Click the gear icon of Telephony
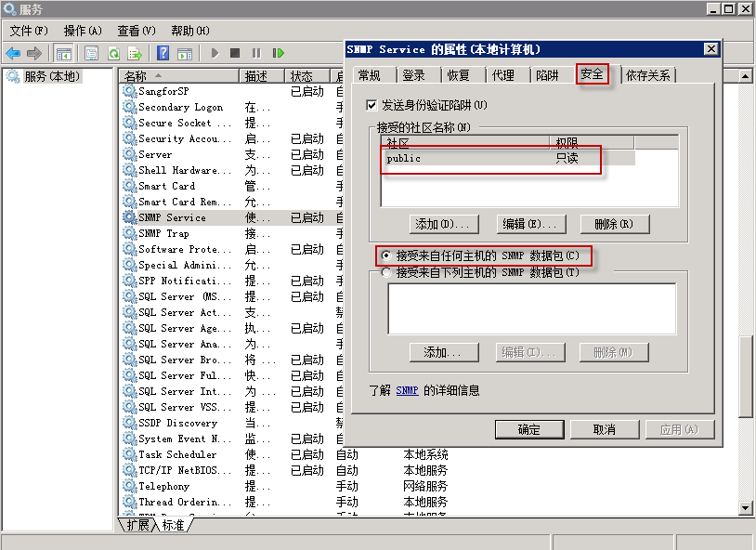This screenshot has width=756, height=550. (129, 486)
